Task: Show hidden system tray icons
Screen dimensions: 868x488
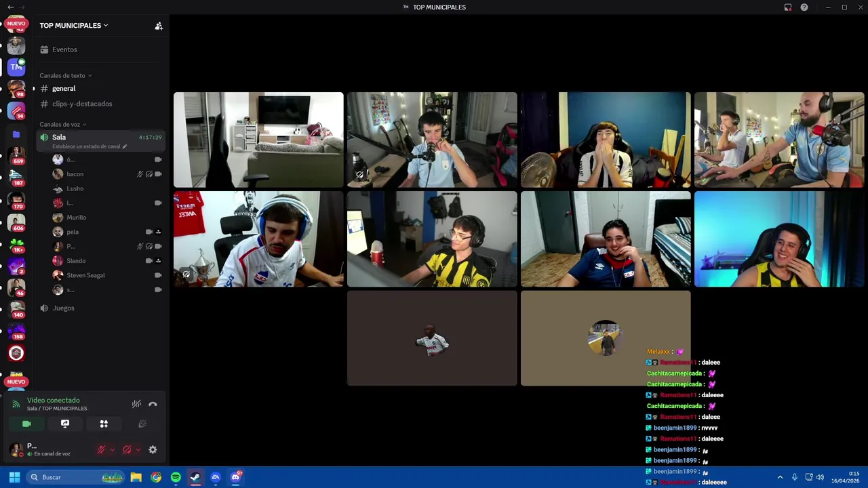Action: point(780,477)
